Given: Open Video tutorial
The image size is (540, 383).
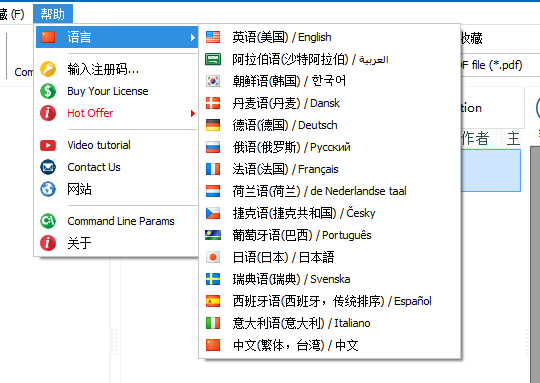Looking at the screenshot, I should click(x=117, y=145).
